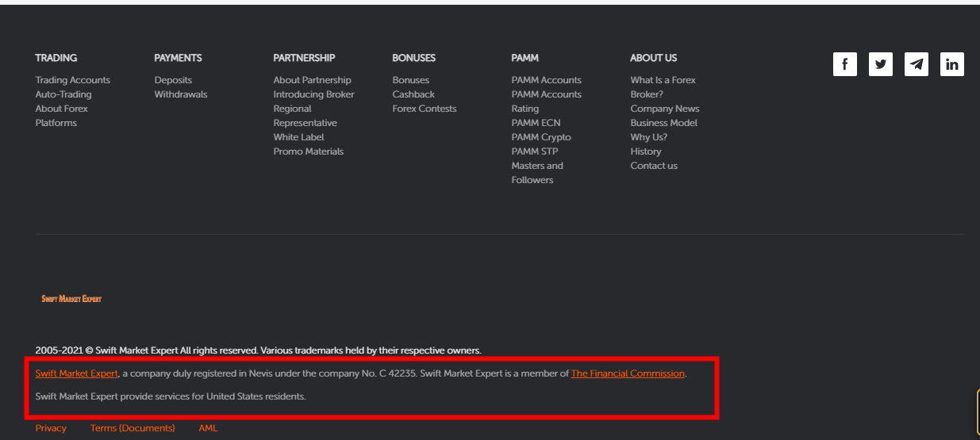Click the Swift Market Expert logo

pyautogui.click(x=71, y=299)
